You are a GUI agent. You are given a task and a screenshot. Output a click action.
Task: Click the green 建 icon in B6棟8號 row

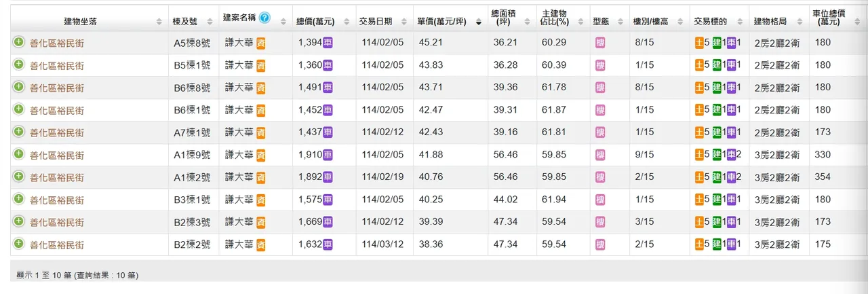tap(717, 88)
